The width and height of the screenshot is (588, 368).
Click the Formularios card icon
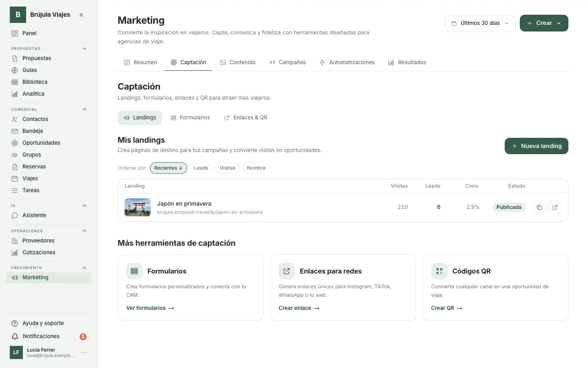(x=134, y=271)
